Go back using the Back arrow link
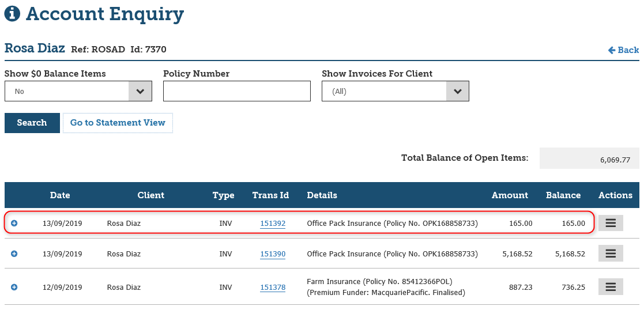 pos(623,50)
